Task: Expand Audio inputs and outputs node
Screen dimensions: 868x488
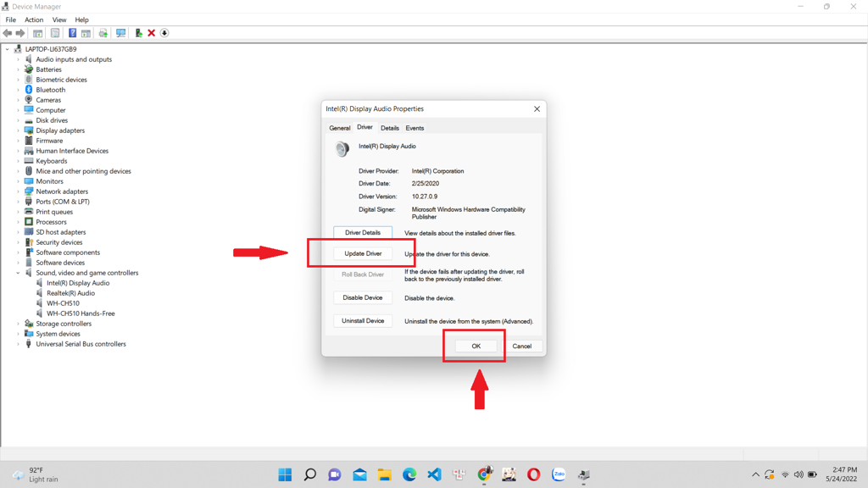Action: pos(19,59)
